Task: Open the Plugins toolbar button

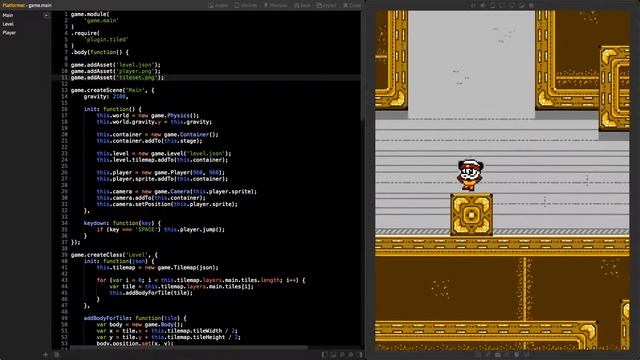Action: [x=276, y=5]
